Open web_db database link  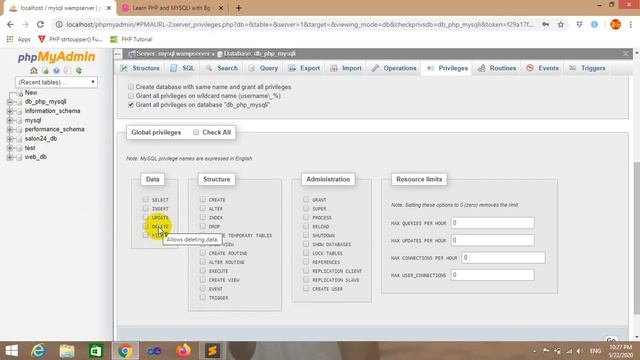pyautogui.click(x=36, y=157)
